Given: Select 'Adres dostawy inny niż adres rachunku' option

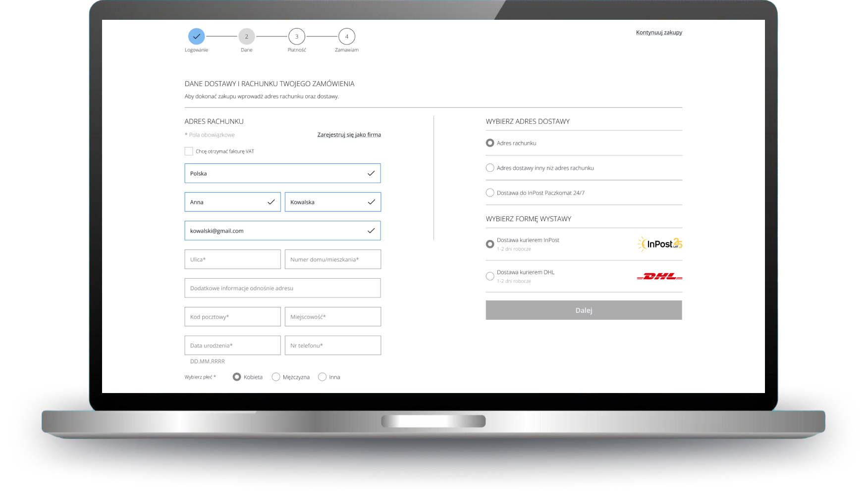Looking at the screenshot, I should [x=490, y=168].
